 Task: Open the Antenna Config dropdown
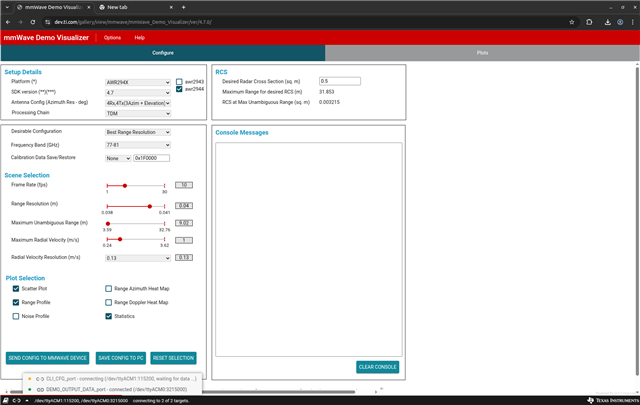click(138, 103)
